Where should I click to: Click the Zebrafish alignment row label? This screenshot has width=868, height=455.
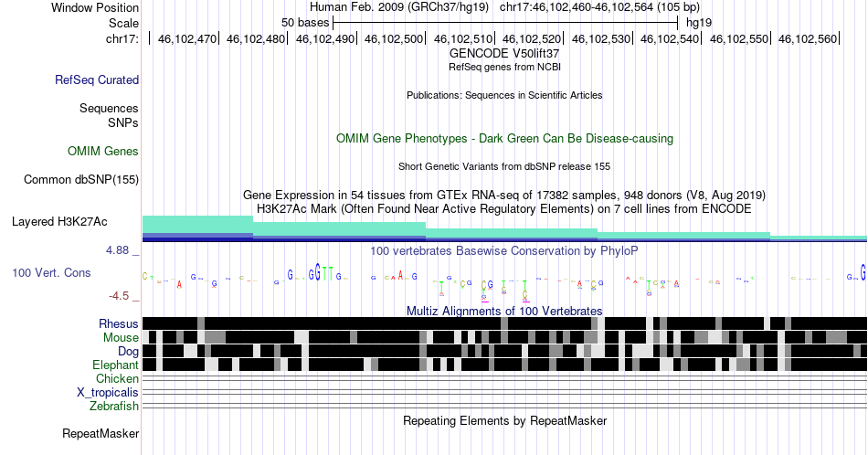(x=114, y=406)
